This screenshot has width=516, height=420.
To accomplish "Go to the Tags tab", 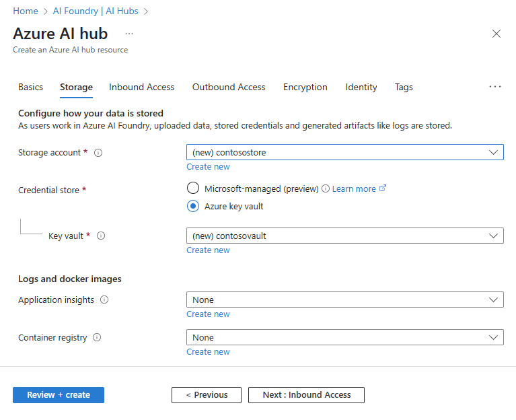I will [x=404, y=87].
